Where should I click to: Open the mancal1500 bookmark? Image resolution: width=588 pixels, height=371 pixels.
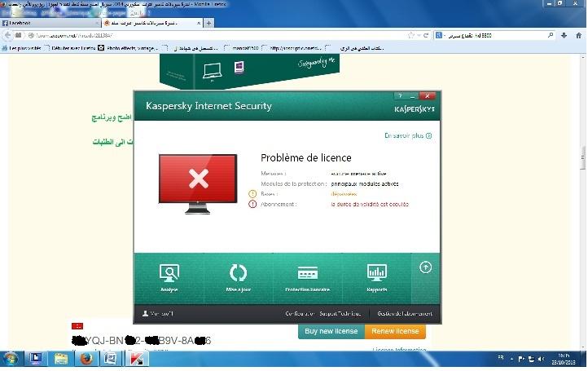pyautogui.click(x=242, y=48)
